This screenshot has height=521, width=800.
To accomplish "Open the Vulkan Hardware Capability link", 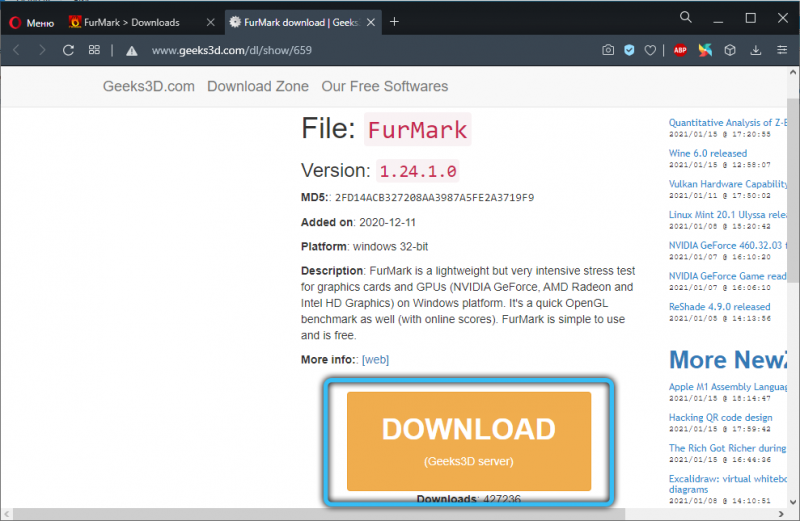I will click(728, 184).
